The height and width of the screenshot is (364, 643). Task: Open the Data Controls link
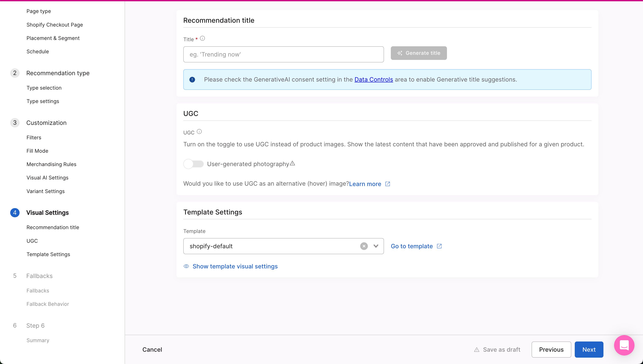(374, 79)
